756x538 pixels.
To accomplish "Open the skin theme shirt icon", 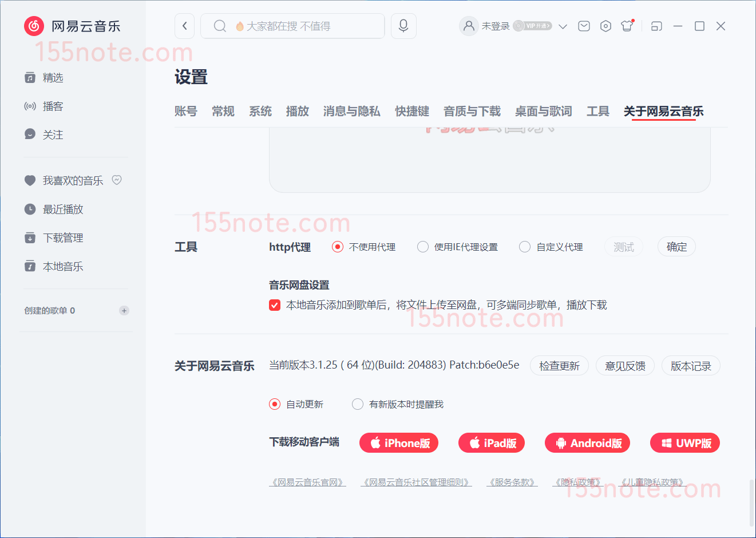I will click(627, 26).
